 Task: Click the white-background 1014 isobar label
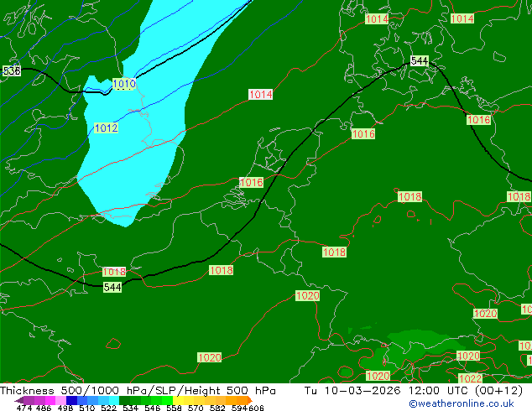[261, 94]
